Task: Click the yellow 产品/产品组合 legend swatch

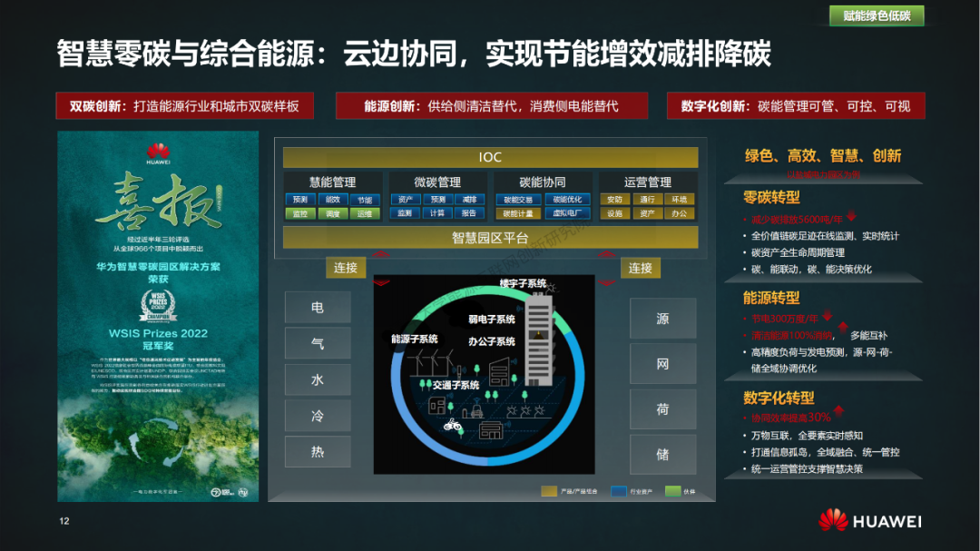Action: [x=549, y=492]
